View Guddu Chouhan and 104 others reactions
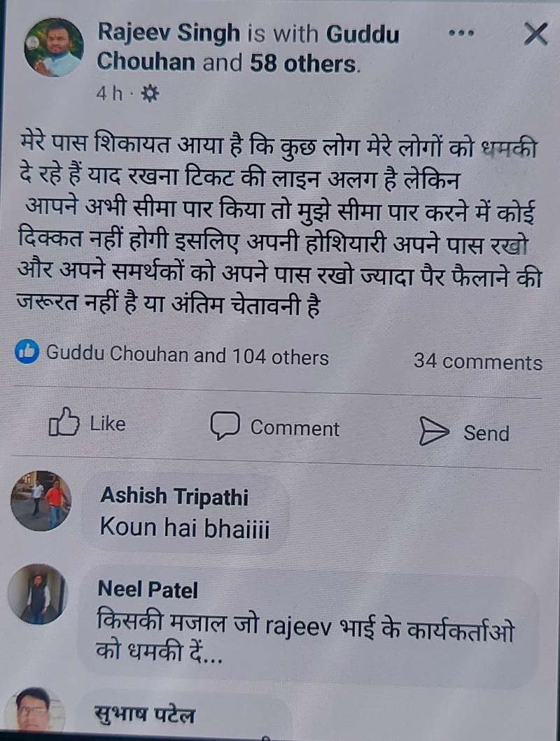 (x=187, y=355)
